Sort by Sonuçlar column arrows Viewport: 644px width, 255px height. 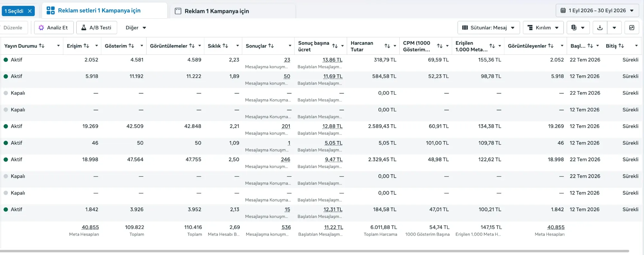coord(271,46)
